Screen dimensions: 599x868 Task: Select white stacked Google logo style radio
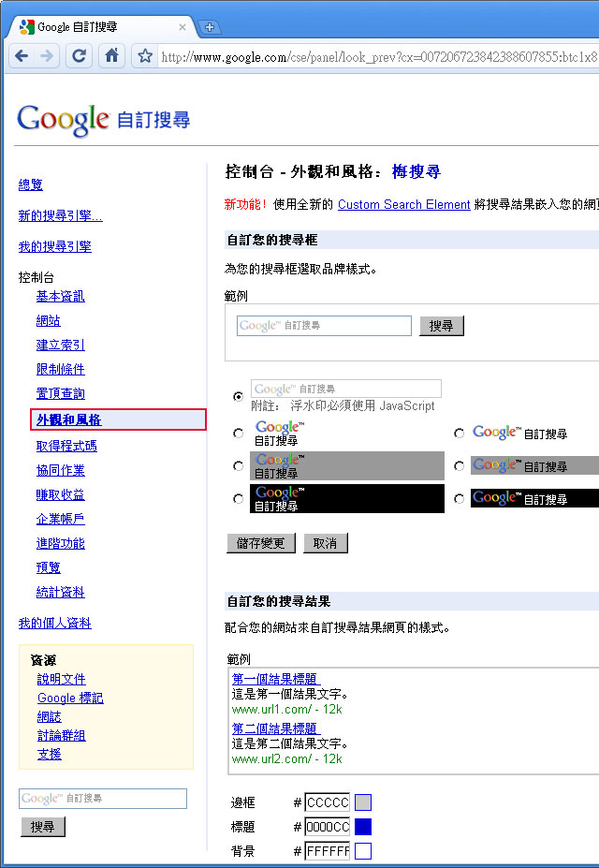[x=239, y=433]
